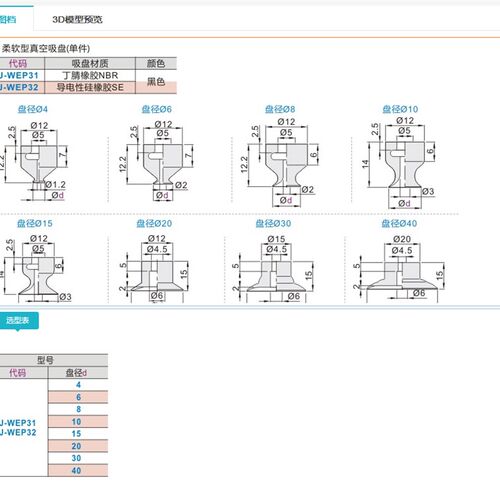Open the 盘径Ø10 drawing thumbnail

(x=399, y=162)
